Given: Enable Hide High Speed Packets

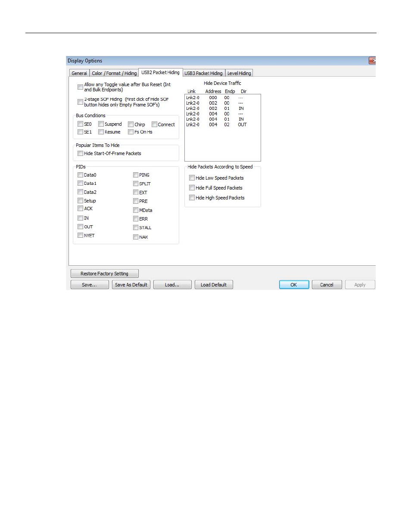Looking at the screenshot, I should pyautogui.click(x=192, y=198).
